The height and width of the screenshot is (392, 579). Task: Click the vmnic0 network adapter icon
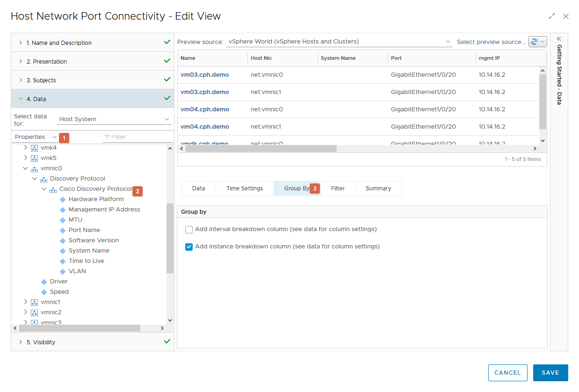tap(34, 168)
